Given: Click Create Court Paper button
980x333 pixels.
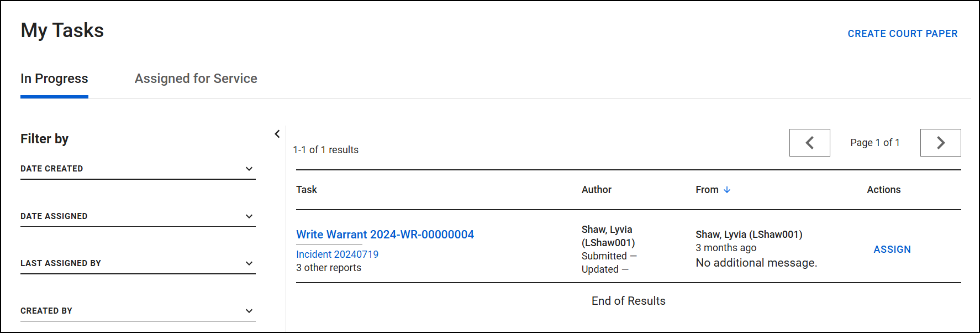Looking at the screenshot, I should pyautogui.click(x=902, y=34).
